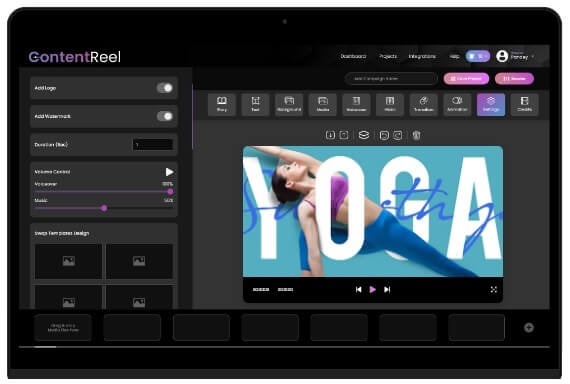The width and height of the screenshot is (570, 384).
Task: Click the undo icon above the preview
Action: click(384, 136)
